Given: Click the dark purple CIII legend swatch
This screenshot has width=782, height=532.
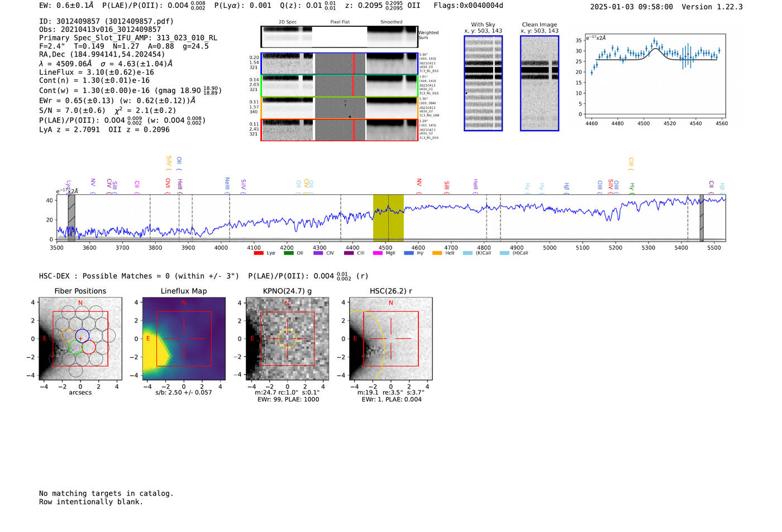Looking at the screenshot, I should [x=349, y=253].
